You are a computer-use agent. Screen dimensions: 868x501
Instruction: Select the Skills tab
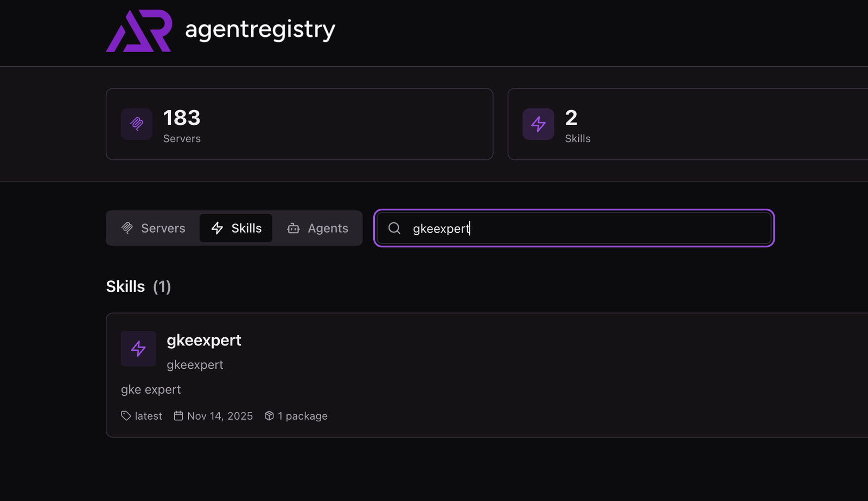pos(236,228)
